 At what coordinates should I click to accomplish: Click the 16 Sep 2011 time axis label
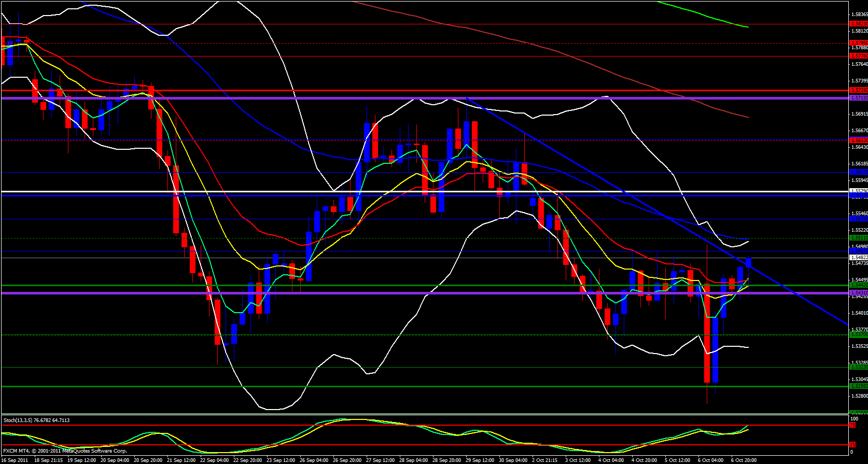click(x=15, y=460)
